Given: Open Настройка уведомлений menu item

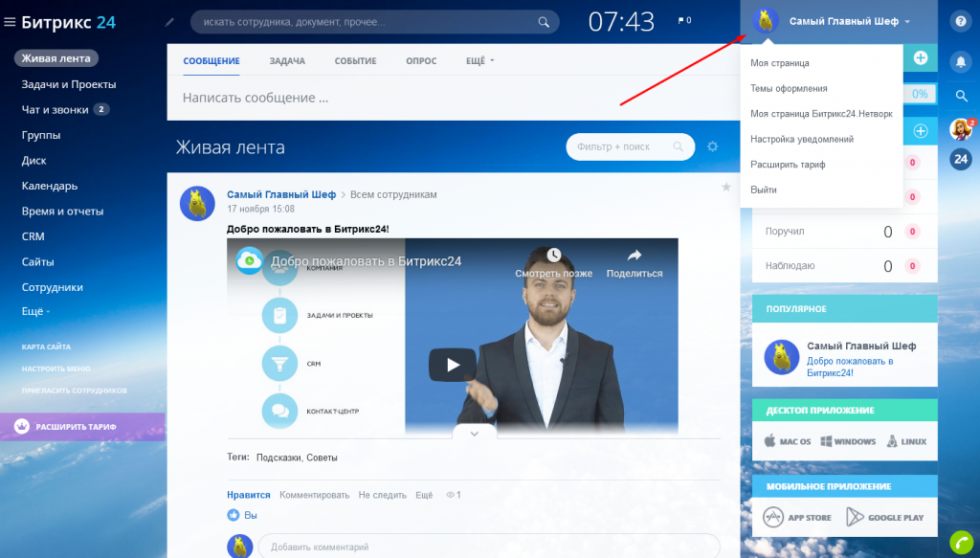Looking at the screenshot, I should click(802, 140).
